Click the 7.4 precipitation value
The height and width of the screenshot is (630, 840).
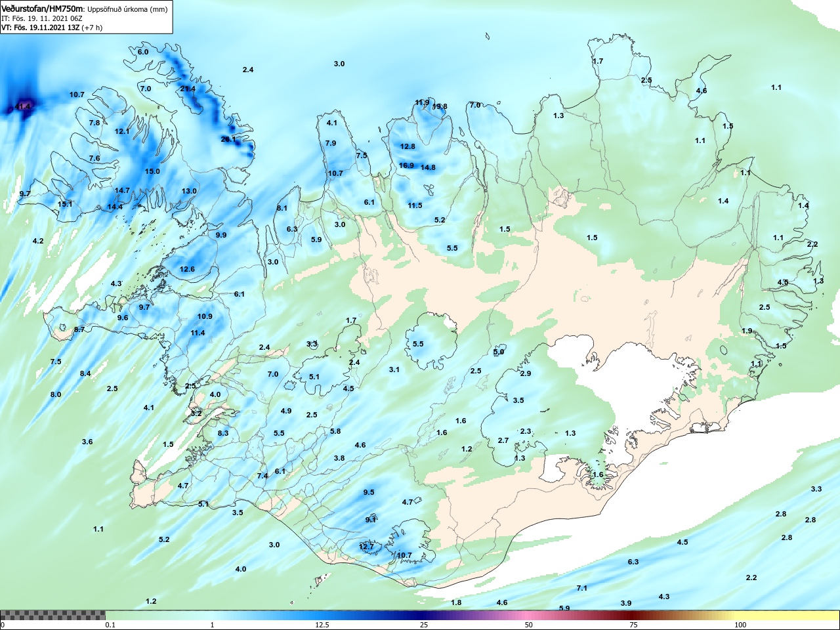click(262, 476)
